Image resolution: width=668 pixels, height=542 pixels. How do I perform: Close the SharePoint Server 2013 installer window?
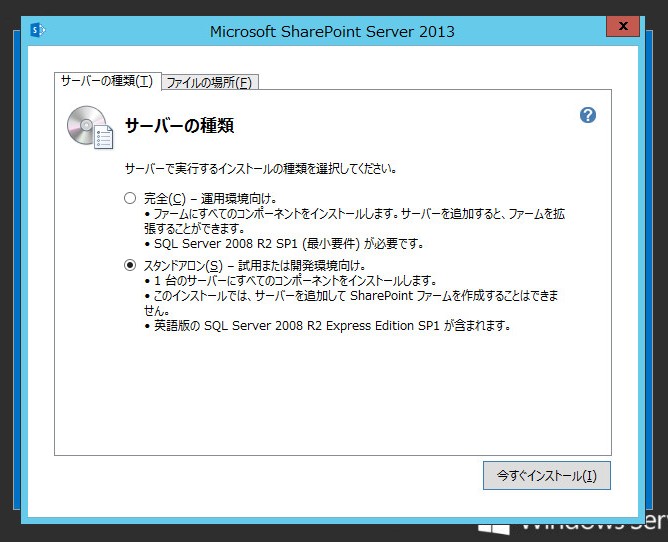coord(623,26)
